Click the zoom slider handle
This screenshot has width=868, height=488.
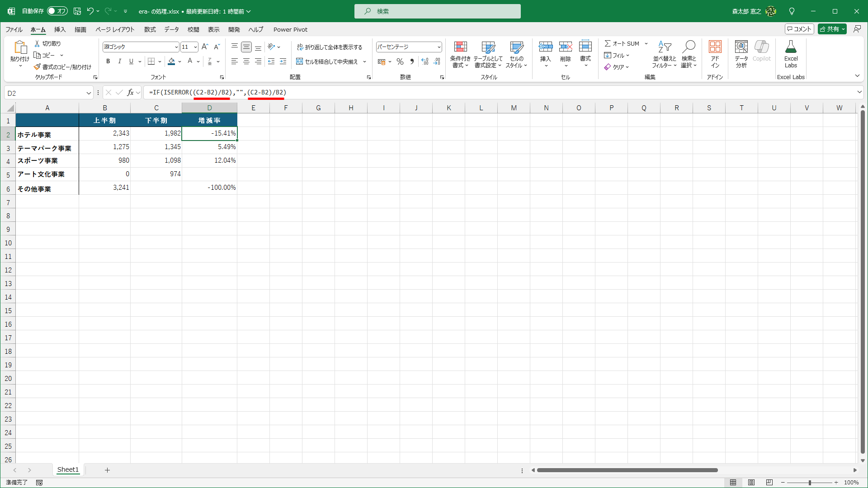(x=810, y=483)
